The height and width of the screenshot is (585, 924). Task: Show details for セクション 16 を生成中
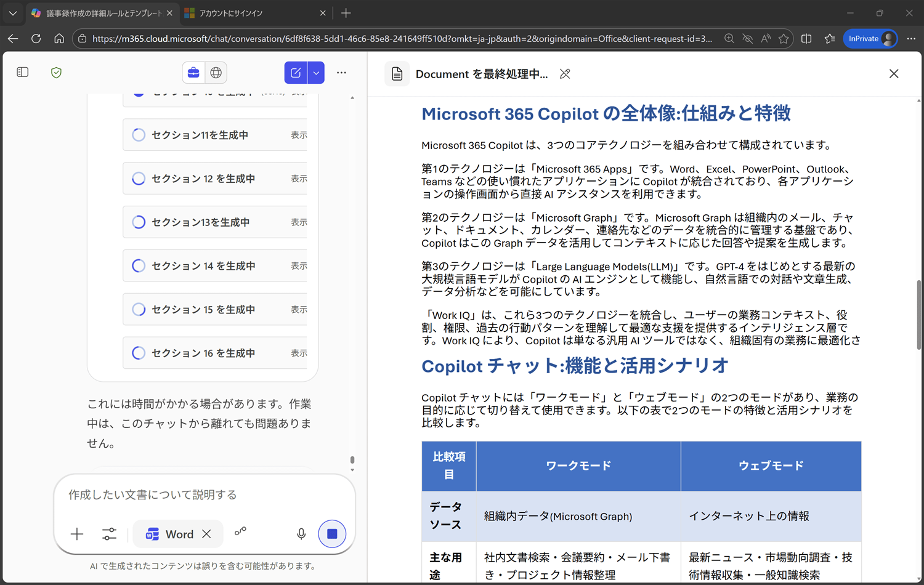coord(299,353)
